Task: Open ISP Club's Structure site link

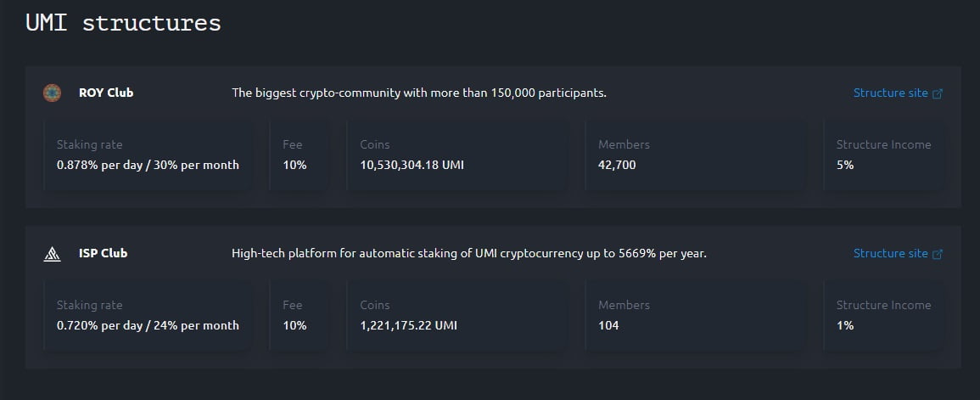Action: (x=890, y=253)
